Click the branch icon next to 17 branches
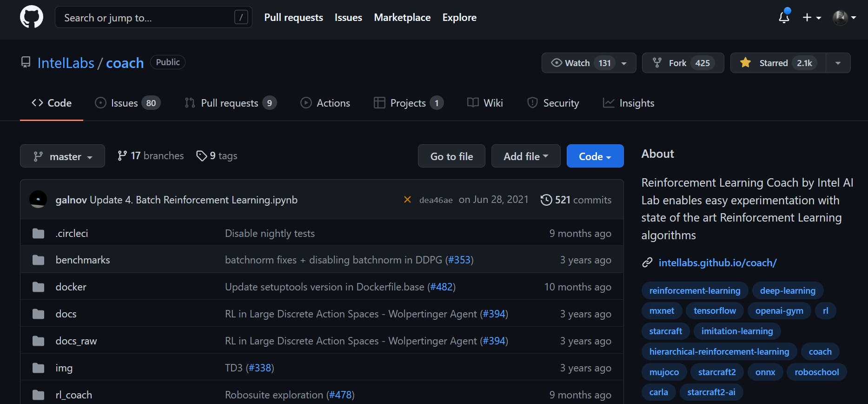The image size is (868, 404). tap(122, 155)
